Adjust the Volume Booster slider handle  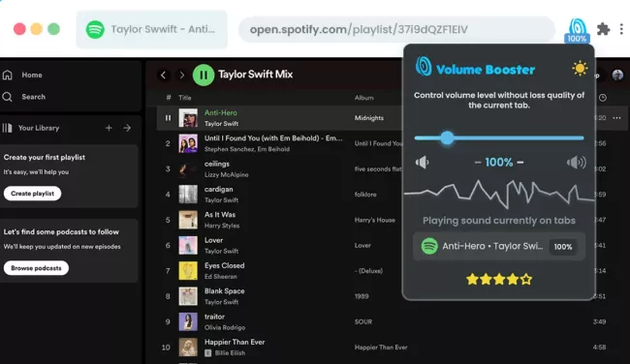(x=447, y=137)
